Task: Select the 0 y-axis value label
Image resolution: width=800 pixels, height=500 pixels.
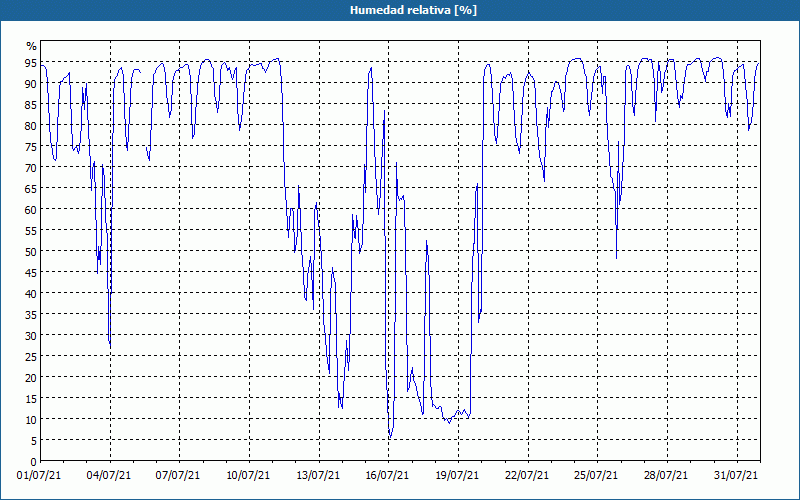Action: tap(34, 462)
